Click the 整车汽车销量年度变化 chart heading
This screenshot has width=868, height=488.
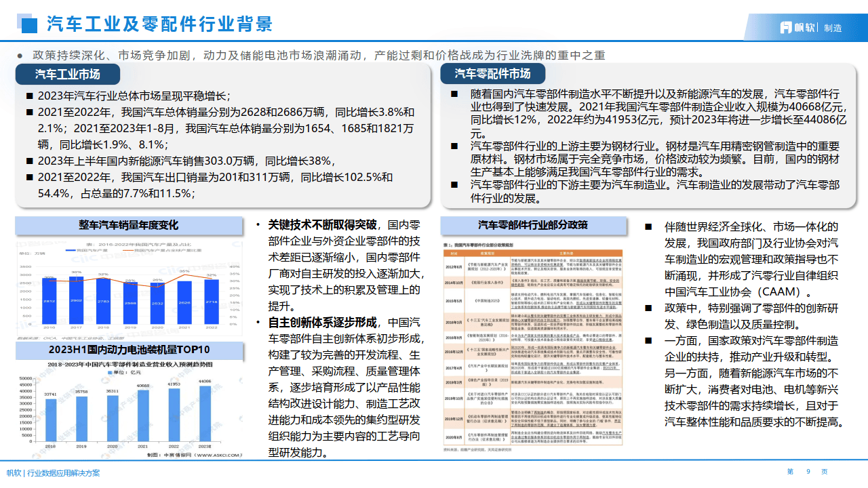click(129, 225)
